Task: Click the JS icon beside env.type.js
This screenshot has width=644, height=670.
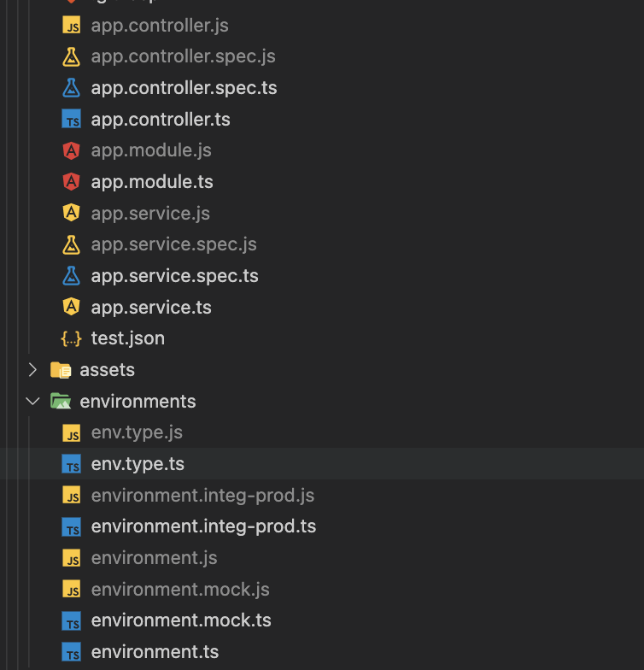Action: point(72,432)
